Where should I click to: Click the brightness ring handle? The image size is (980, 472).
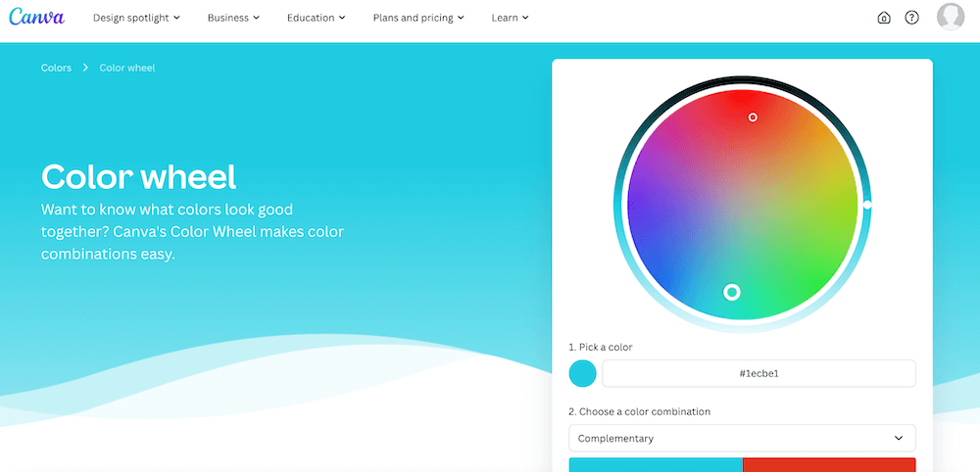point(867,204)
